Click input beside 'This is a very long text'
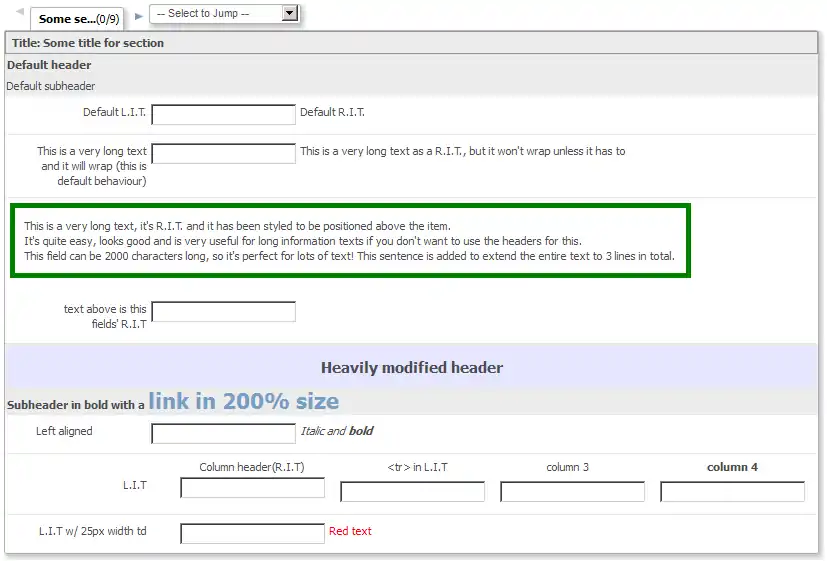Viewport: 827px width, 561px height. (223, 153)
